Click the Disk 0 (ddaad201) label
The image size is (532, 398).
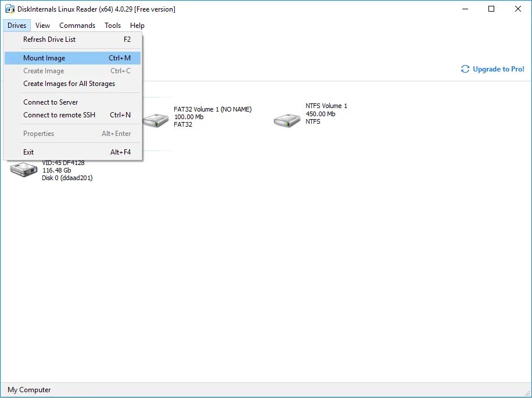[x=67, y=178]
